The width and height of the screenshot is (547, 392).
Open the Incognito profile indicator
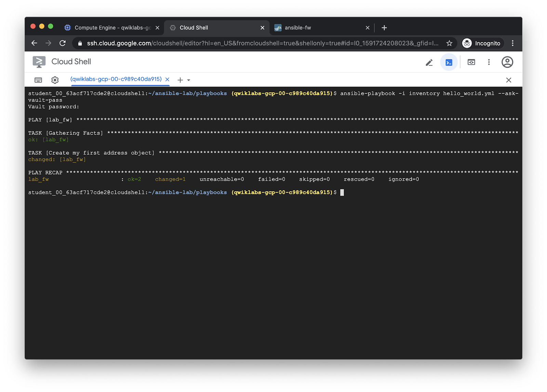(x=482, y=43)
